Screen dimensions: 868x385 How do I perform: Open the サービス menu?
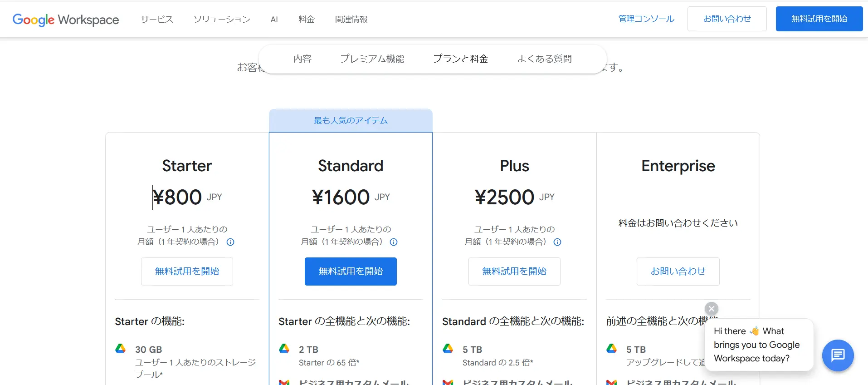coord(157,19)
